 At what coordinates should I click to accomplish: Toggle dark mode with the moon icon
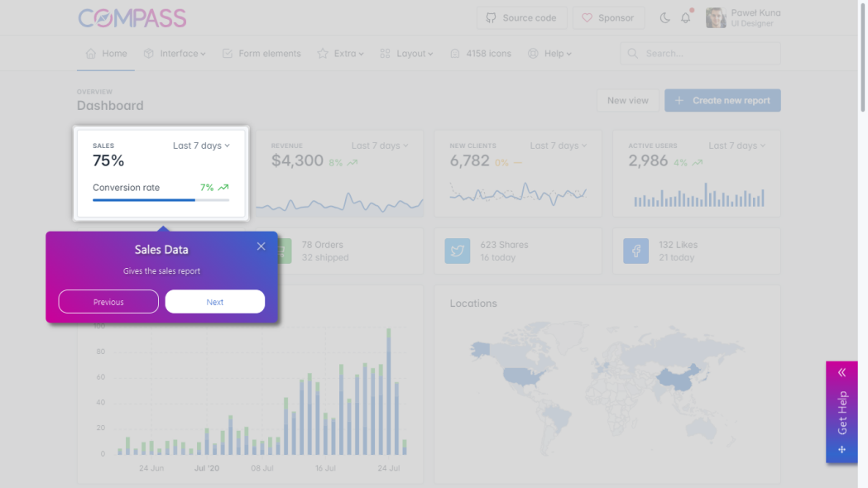coord(665,17)
